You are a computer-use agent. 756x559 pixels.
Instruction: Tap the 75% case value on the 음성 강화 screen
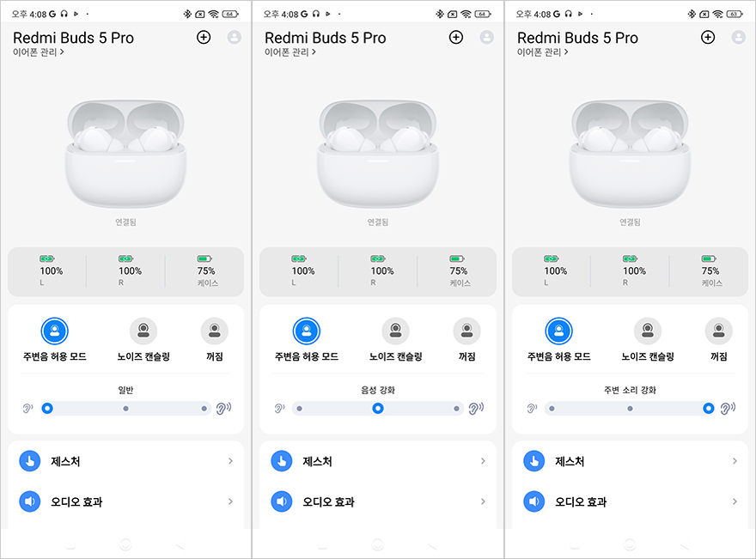(459, 270)
